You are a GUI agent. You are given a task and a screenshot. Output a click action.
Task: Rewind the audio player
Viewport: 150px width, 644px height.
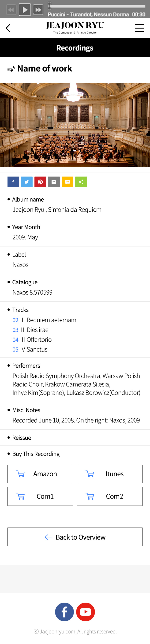11,10
